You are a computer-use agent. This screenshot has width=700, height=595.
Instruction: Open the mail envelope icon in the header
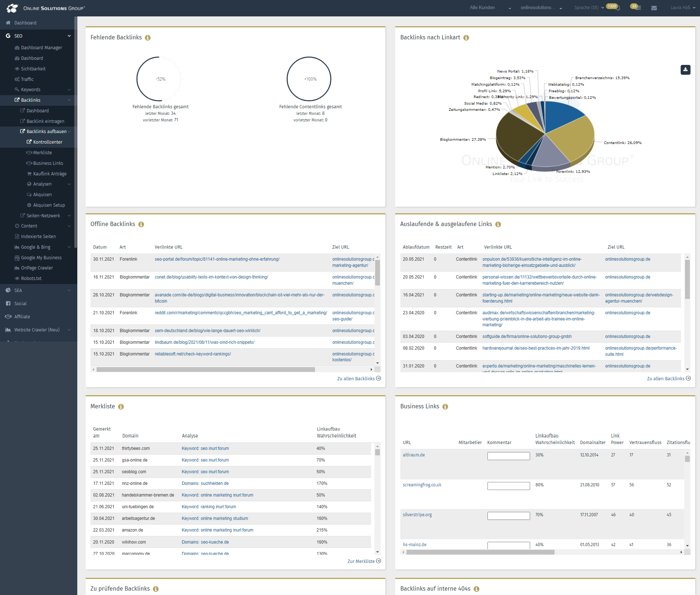coord(654,8)
